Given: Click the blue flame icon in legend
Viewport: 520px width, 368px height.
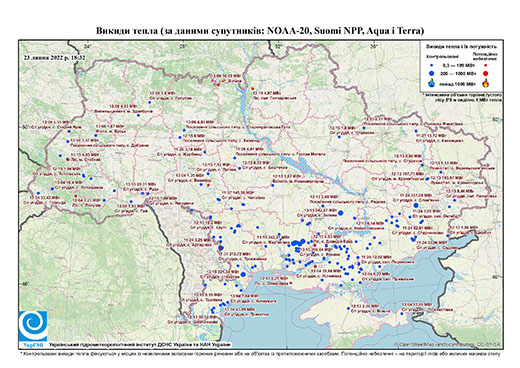Looking at the screenshot, I should click(x=432, y=83).
